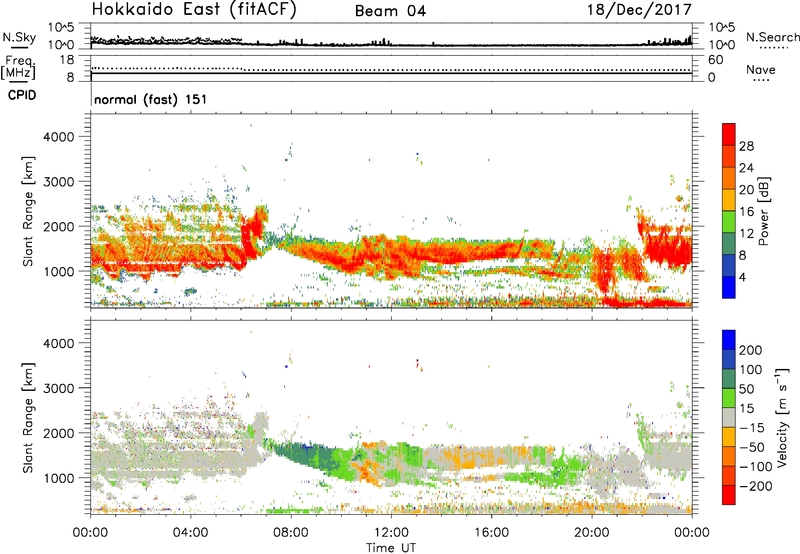Click the 'N.Sky' legend label

19,37
